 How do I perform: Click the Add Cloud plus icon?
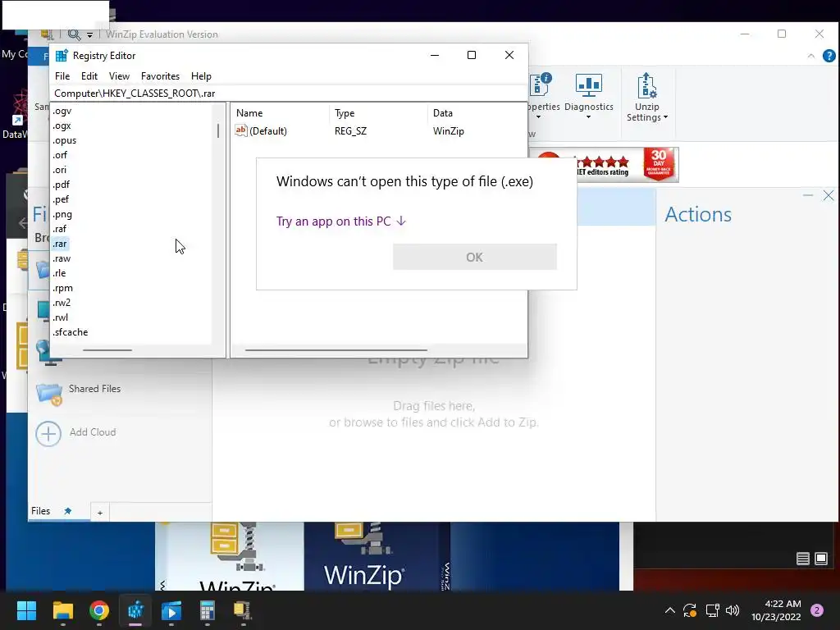(x=48, y=433)
